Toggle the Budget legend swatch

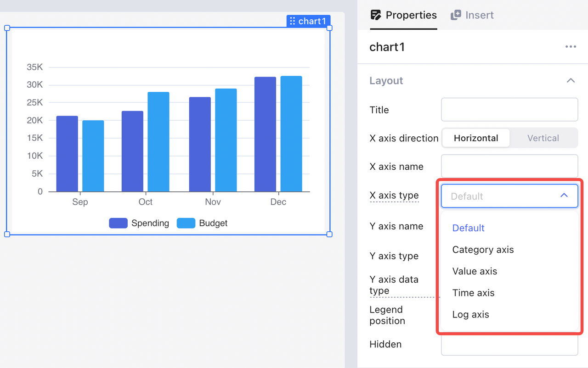pos(186,223)
